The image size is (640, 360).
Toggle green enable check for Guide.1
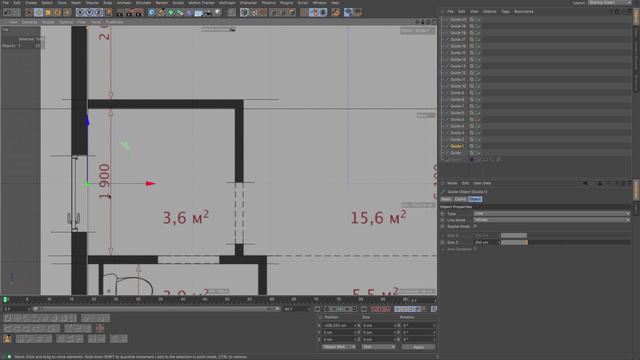[x=478, y=146]
